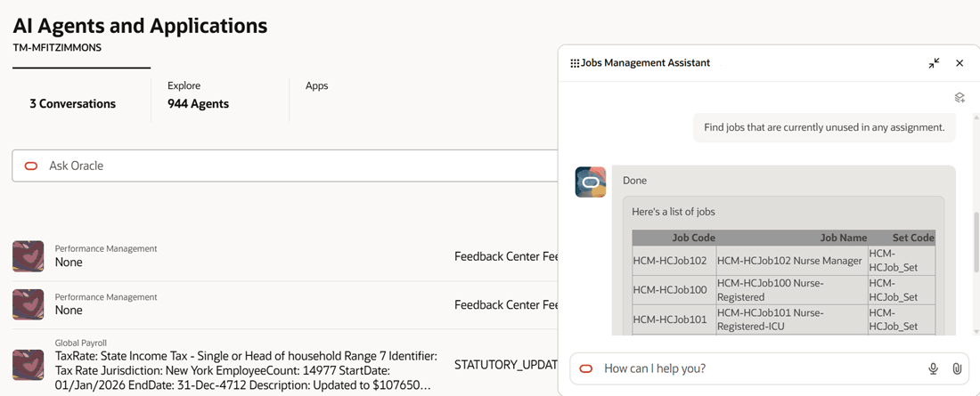The width and height of the screenshot is (980, 396).
Task: Click the Oracle logo in the chat input
Action: 585,368
